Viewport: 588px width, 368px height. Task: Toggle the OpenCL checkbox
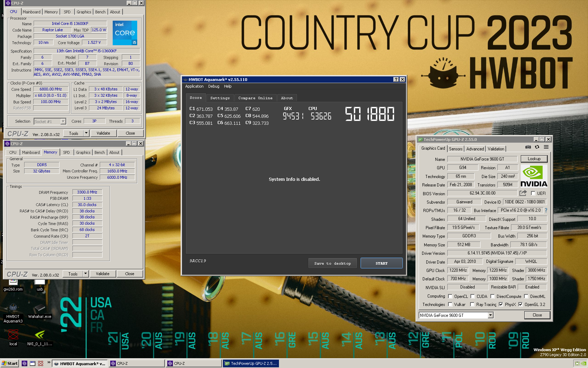click(450, 296)
